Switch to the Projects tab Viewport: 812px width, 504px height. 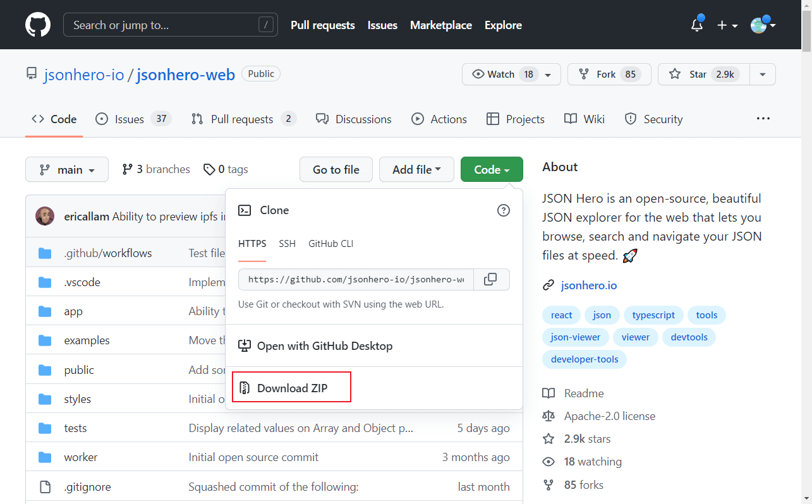[516, 119]
